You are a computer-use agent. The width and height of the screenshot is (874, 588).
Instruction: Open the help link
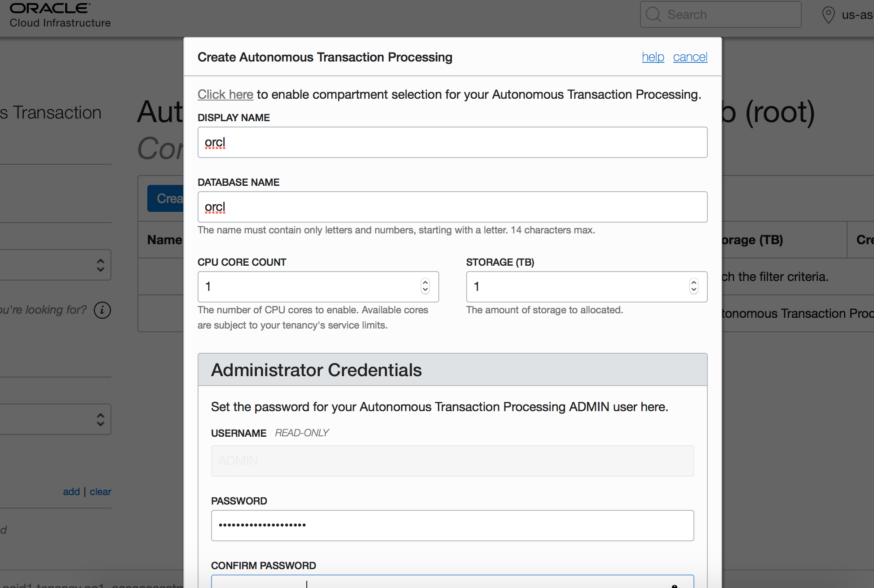point(653,57)
